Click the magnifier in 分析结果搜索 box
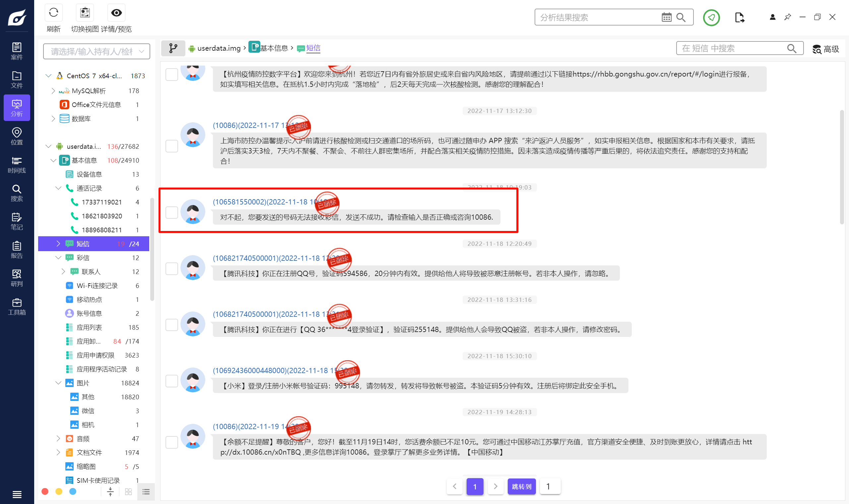849x504 pixels. coord(681,17)
